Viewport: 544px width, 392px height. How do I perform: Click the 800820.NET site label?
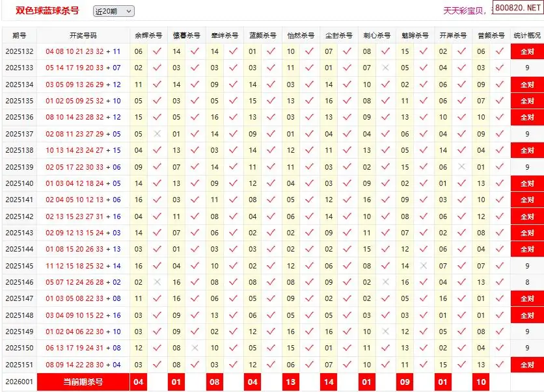517,8
